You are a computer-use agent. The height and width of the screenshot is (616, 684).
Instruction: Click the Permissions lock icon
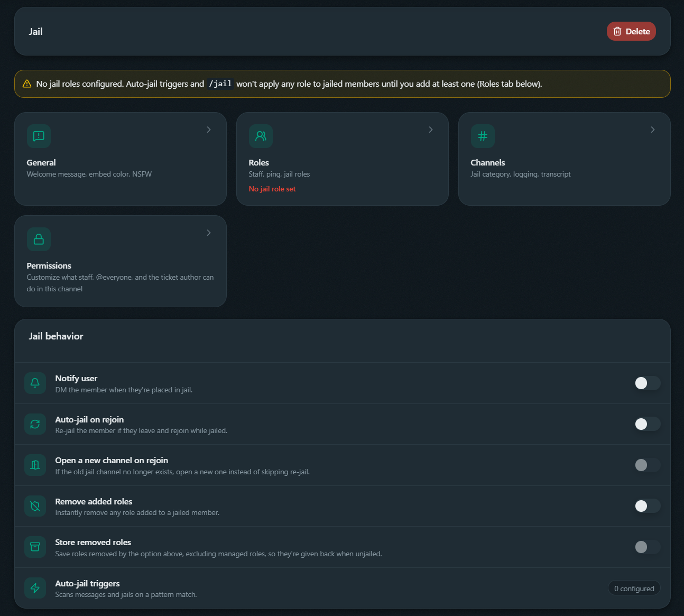point(39,239)
